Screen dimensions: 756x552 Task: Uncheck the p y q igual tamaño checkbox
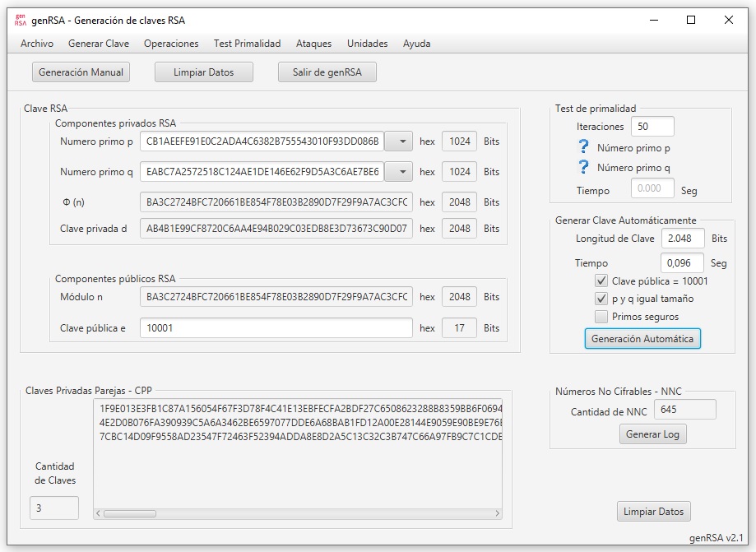601,299
